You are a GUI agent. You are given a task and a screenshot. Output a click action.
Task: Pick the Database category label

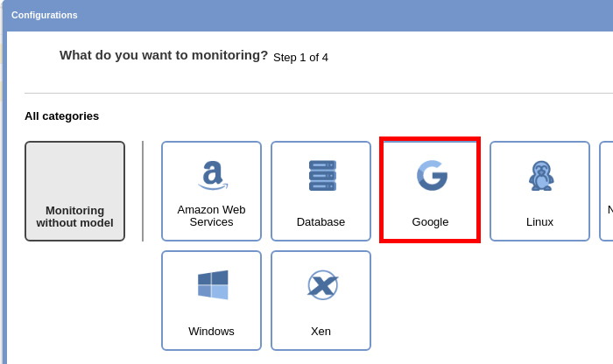coord(321,222)
